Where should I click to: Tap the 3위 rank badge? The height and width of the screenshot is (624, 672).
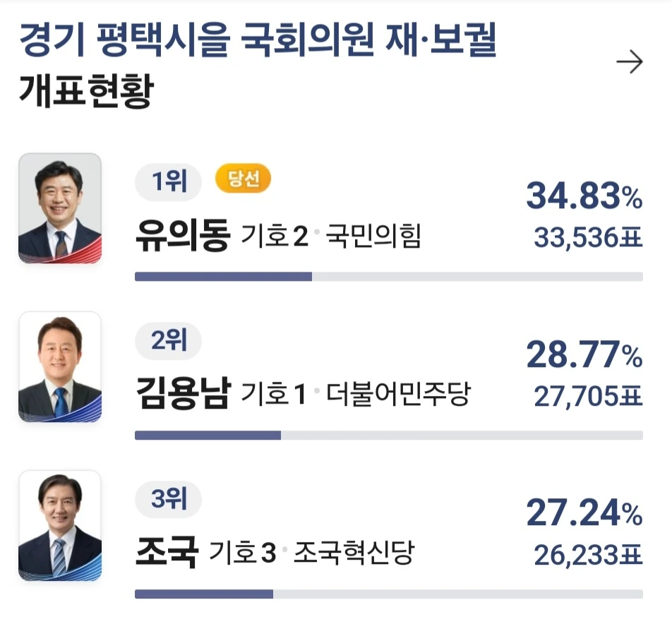[169, 499]
